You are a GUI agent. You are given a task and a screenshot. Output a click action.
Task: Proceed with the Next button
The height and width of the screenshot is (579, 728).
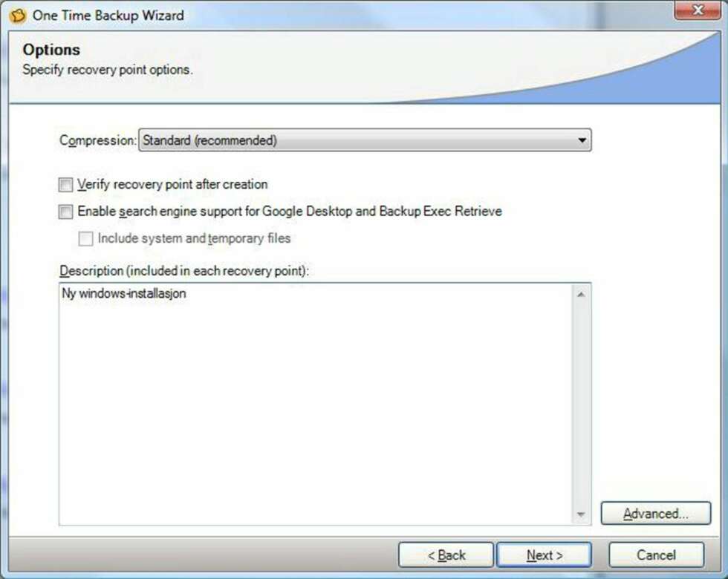pos(544,555)
